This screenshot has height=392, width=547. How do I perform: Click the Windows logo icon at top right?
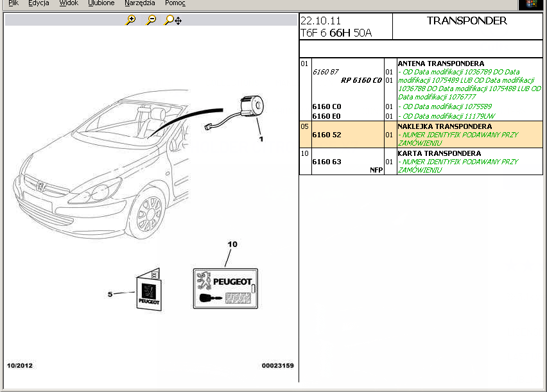pos(531,4)
